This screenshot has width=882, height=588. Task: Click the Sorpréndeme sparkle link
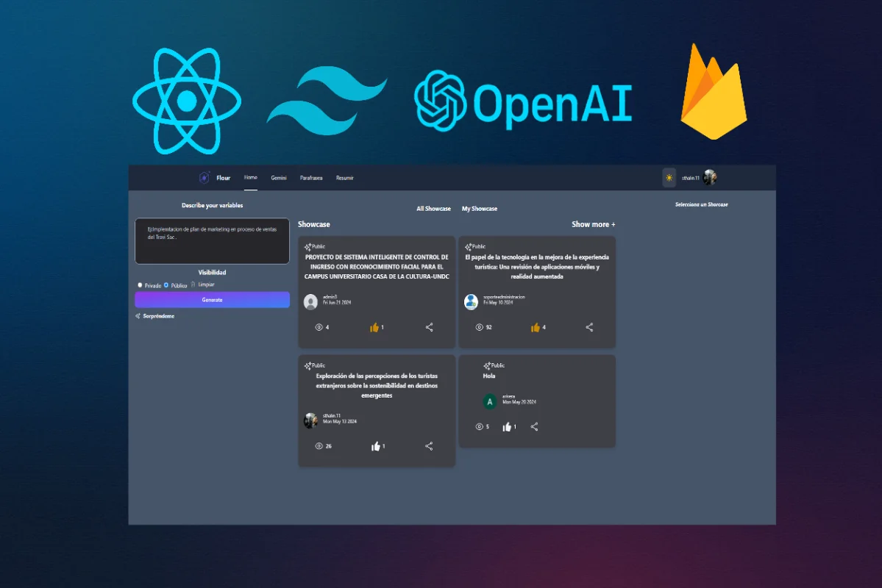155,316
